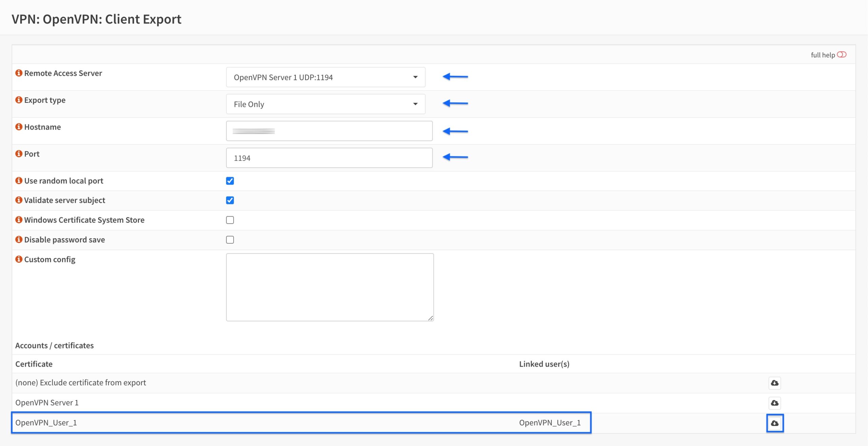Screen dimensions: 868x446
Task: Click the info icon beside Export type
Action: click(x=19, y=99)
